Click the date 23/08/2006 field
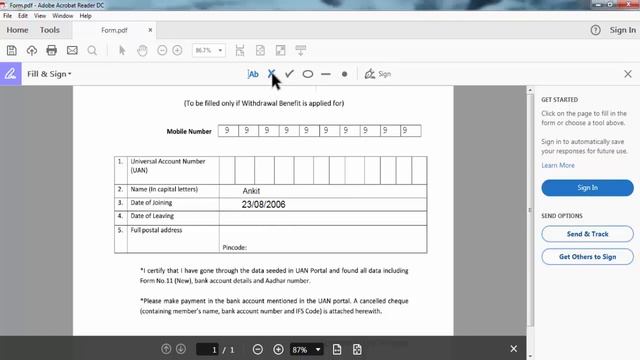 (x=323, y=204)
